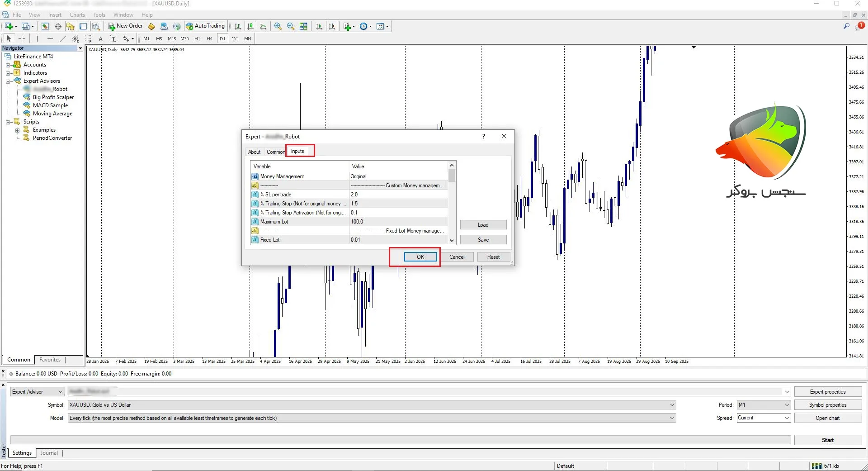
Task: Toggle the M15 timeframe button
Action: click(x=172, y=38)
